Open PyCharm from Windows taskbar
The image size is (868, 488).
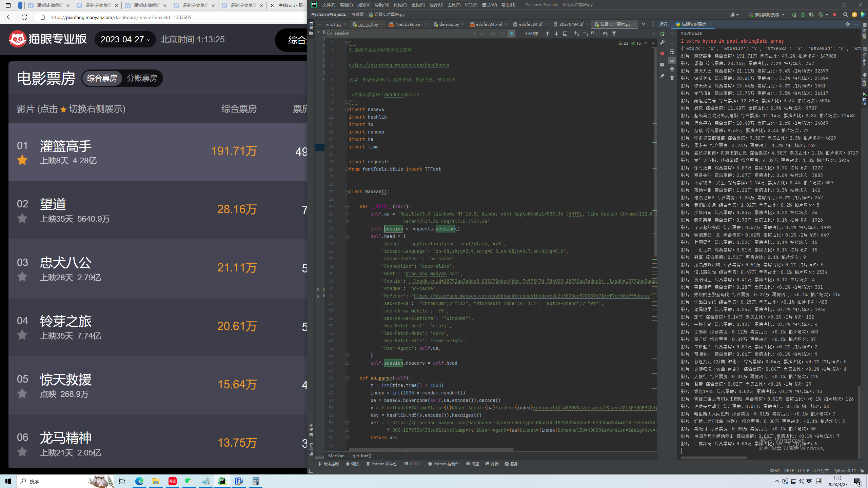pos(222,481)
